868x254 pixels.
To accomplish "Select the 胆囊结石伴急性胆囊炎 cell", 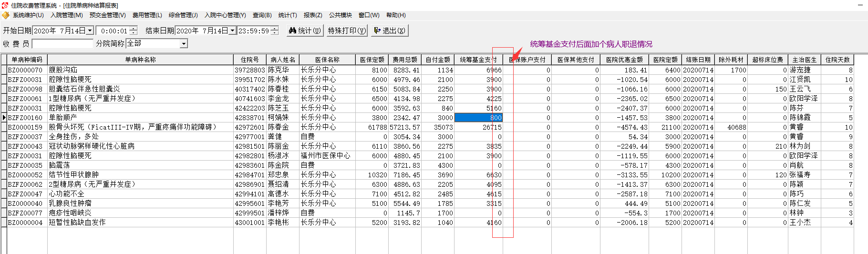I will (140, 89).
